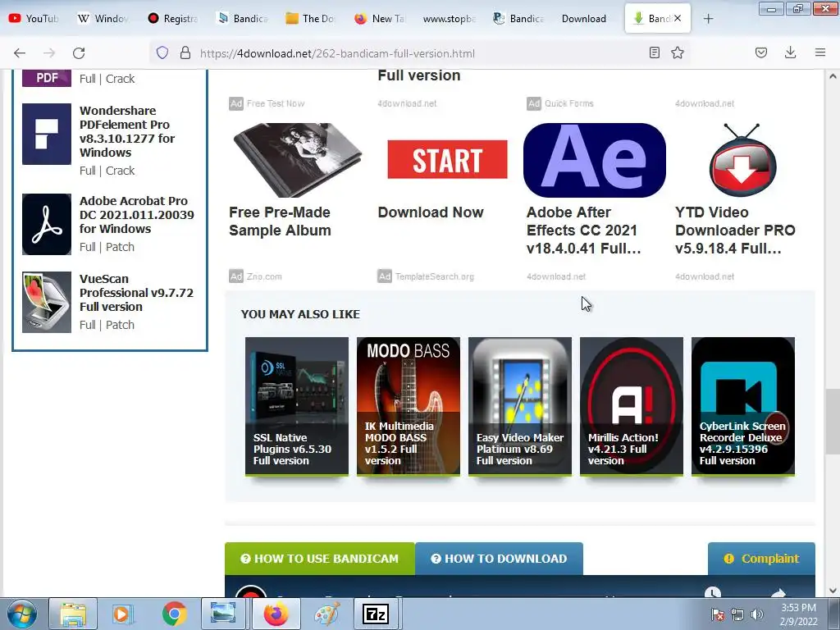Open the Adobe Acrobat Pro DC icon

click(47, 225)
